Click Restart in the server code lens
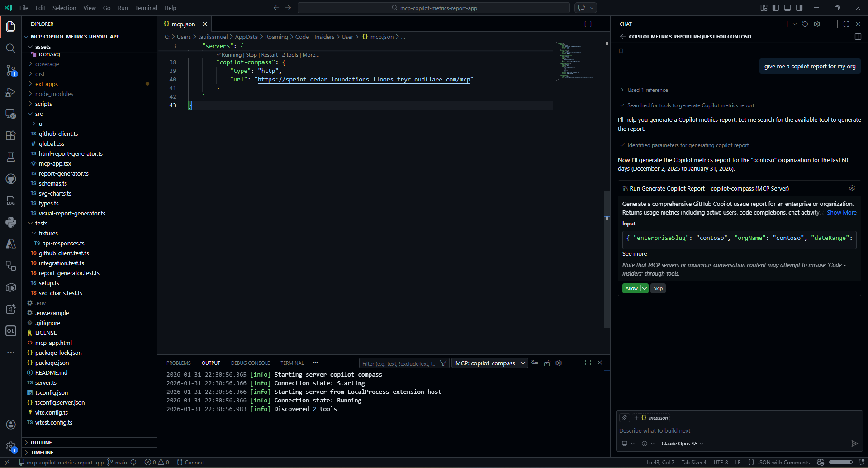This screenshot has width=868, height=468. (x=270, y=55)
